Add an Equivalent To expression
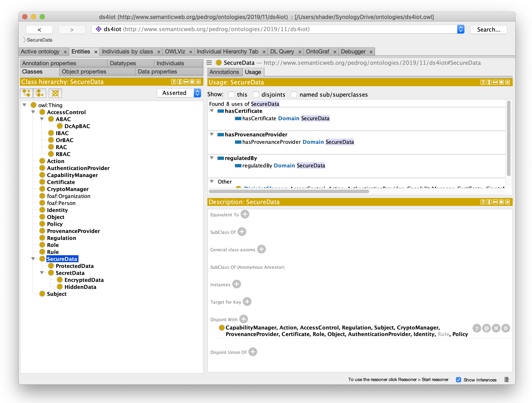Image resolution: width=532 pixels, height=403 pixels. pyautogui.click(x=245, y=214)
